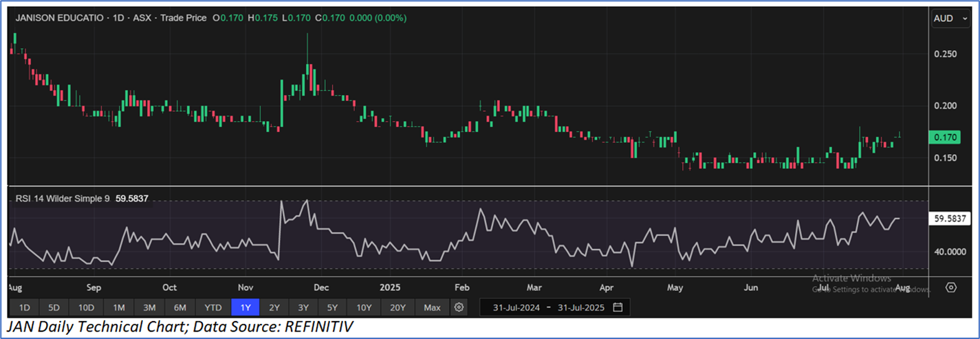
Task: Select the 1M range button
Action: pos(118,307)
